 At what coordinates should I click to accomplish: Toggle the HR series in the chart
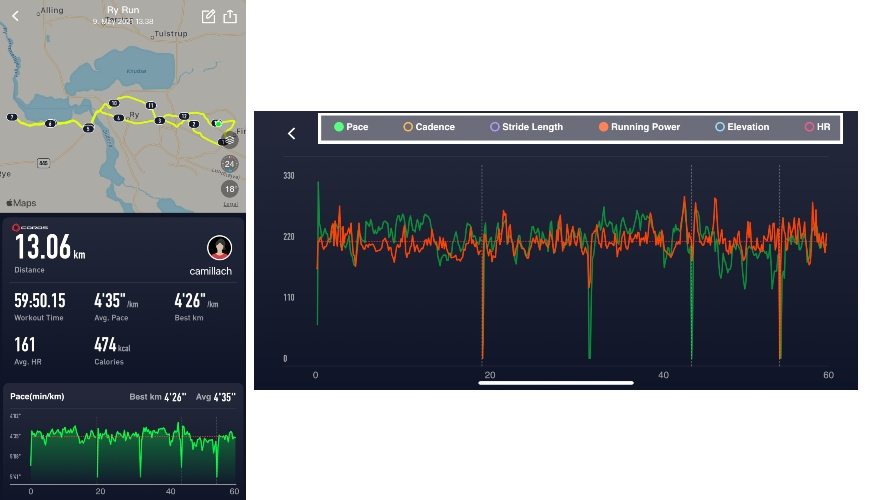pos(817,127)
